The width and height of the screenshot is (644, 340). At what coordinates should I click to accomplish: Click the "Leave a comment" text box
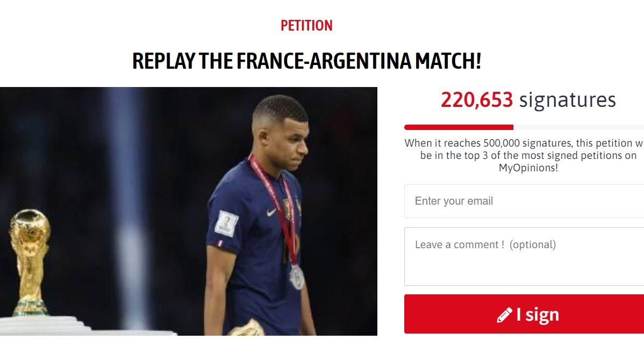point(524,256)
